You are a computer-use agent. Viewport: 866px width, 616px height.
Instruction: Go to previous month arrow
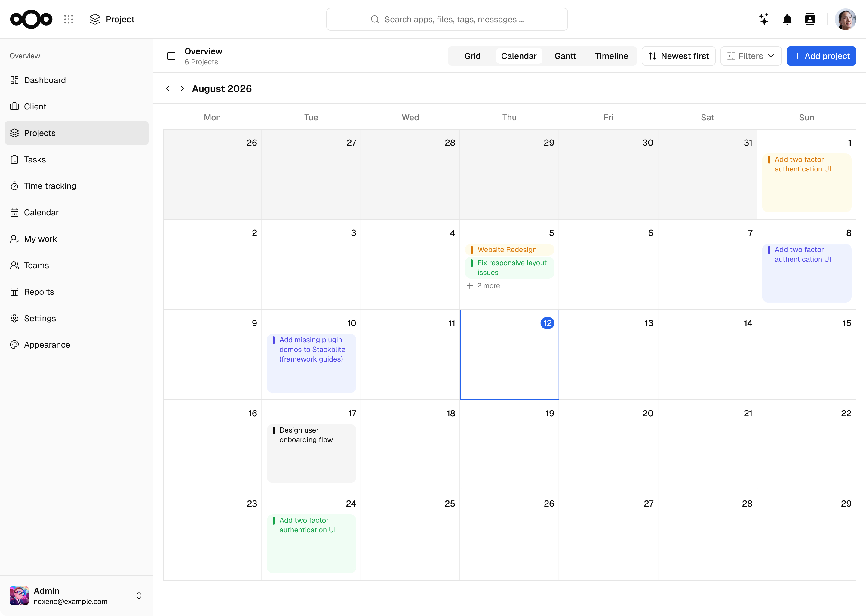click(x=168, y=88)
